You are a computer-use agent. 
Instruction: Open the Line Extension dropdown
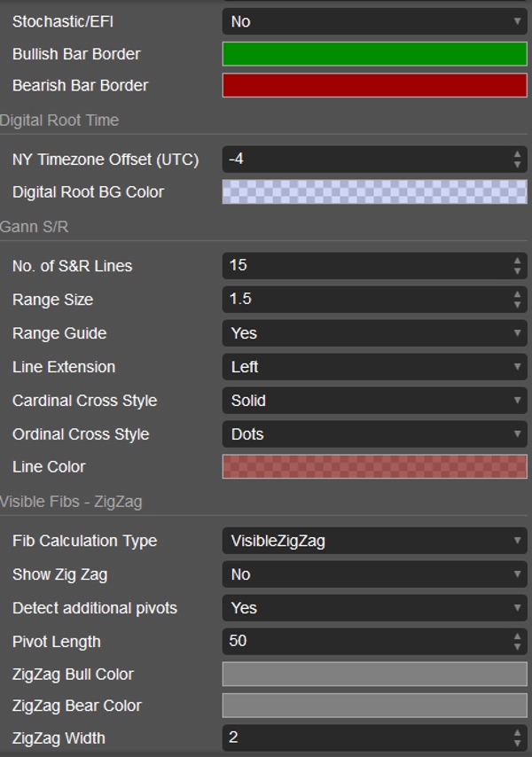[372, 367]
